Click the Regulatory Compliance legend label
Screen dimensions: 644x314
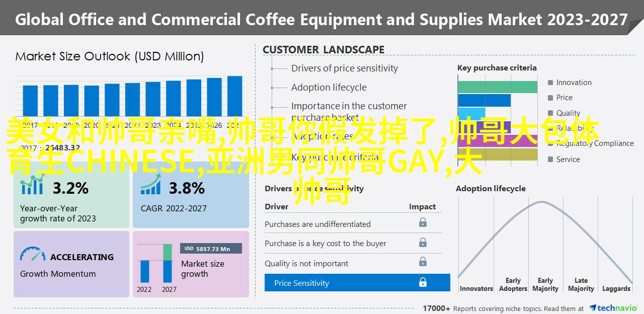click(x=595, y=143)
